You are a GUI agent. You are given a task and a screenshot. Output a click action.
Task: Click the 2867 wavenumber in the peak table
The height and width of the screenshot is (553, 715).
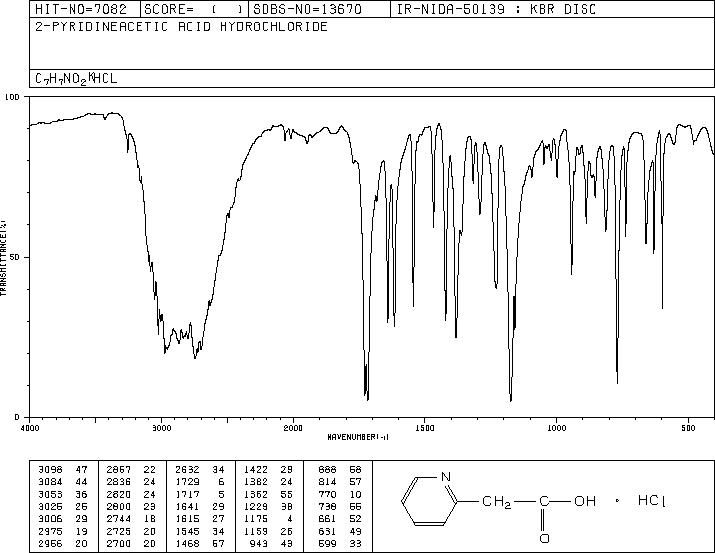(x=119, y=470)
